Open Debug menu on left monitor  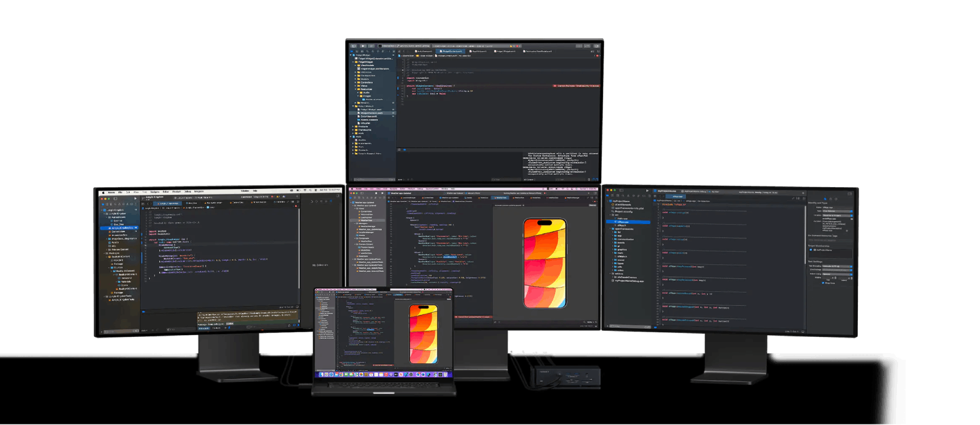[x=188, y=192]
